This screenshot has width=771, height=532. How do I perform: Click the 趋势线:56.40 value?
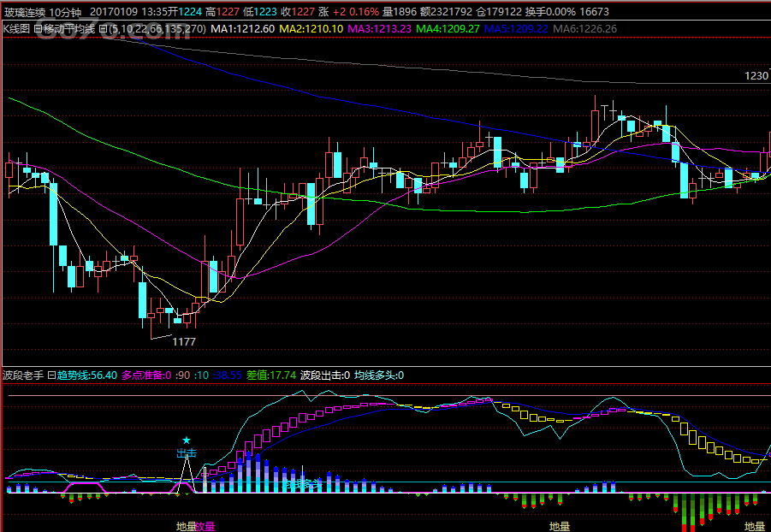pyautogui.click(x=87, y=375)
